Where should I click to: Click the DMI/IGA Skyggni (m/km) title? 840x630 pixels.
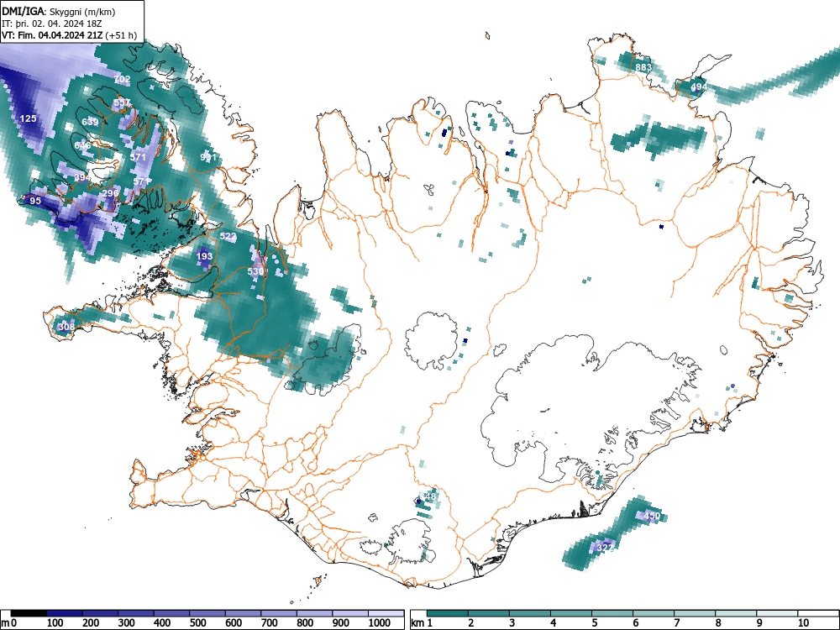pos(59,11)
